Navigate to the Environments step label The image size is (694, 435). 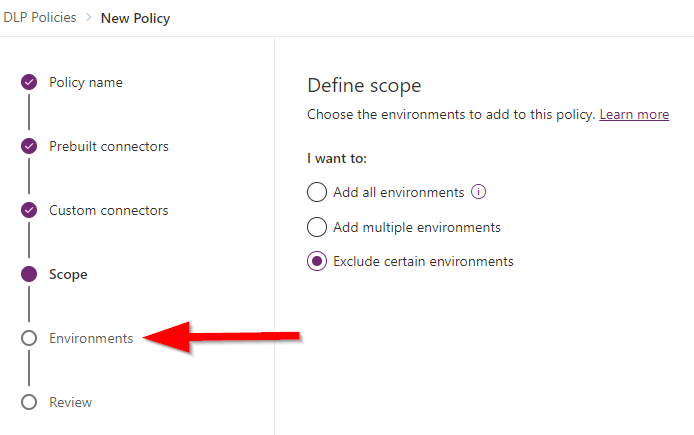(91, 339)
